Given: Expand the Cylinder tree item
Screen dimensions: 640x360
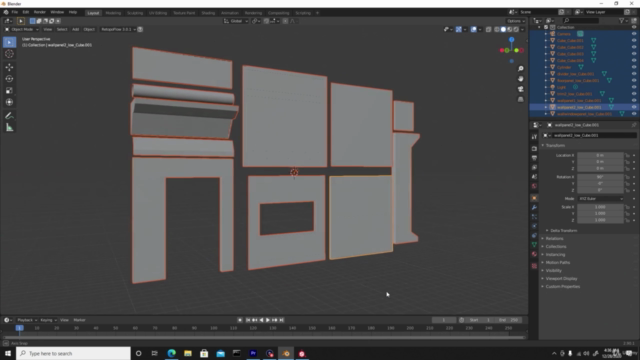Looking at the screenshot, I should point(546,67).
